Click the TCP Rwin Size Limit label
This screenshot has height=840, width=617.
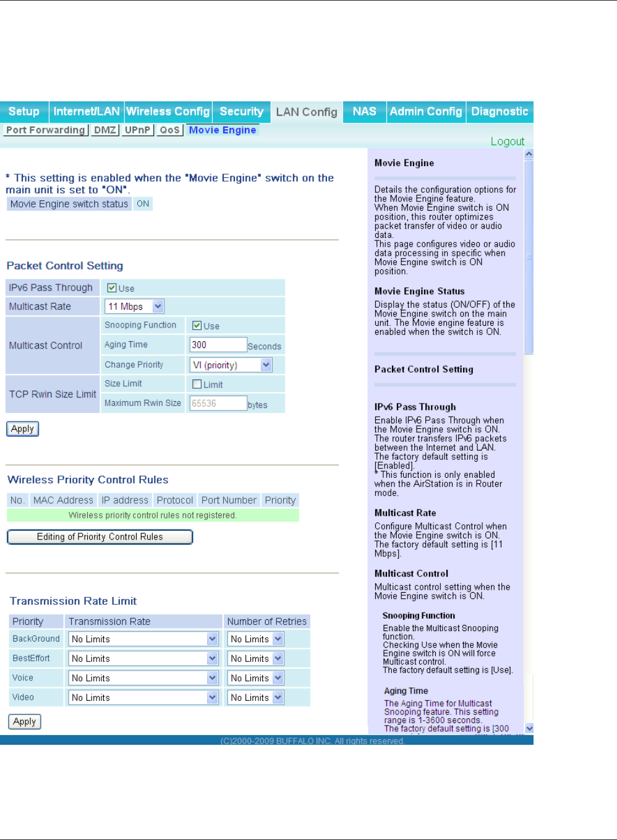point(52,394)
